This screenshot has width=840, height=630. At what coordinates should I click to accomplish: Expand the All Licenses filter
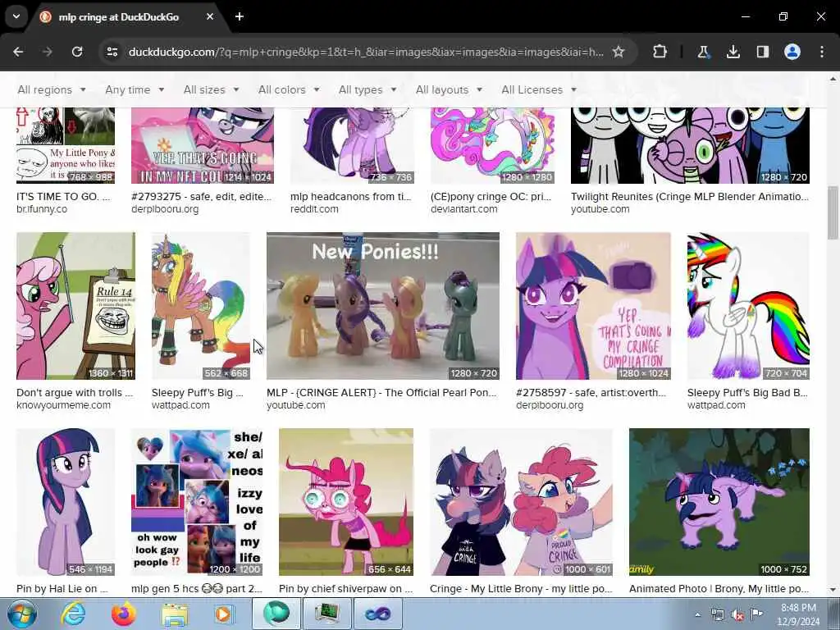539,90
